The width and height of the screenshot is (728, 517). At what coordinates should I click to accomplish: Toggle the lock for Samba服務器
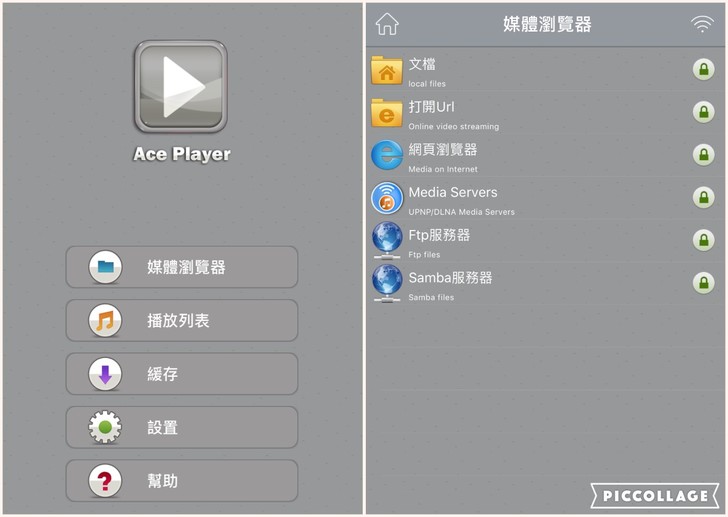[x=703, y=283]
